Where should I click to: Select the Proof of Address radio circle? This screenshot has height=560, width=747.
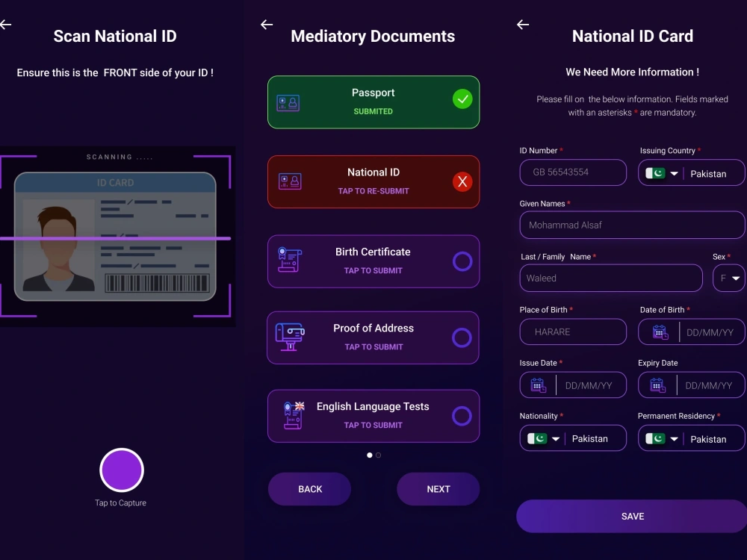(x=462, y=337)
